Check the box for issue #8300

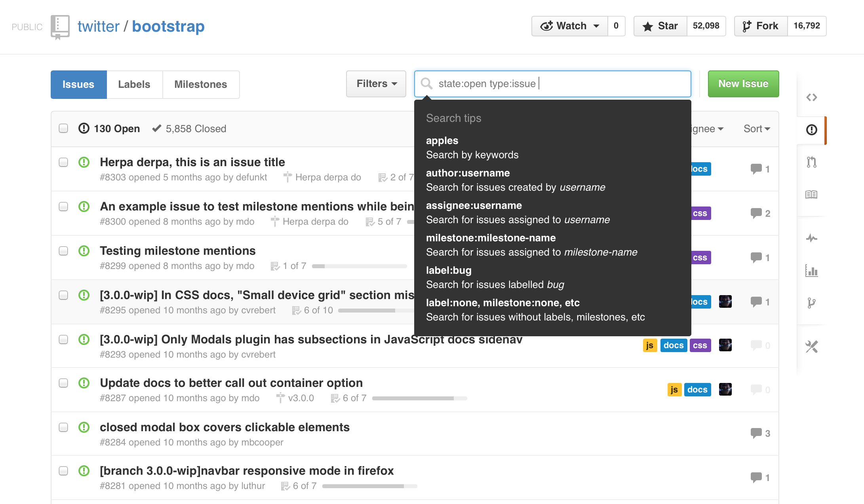pos(63,207)
